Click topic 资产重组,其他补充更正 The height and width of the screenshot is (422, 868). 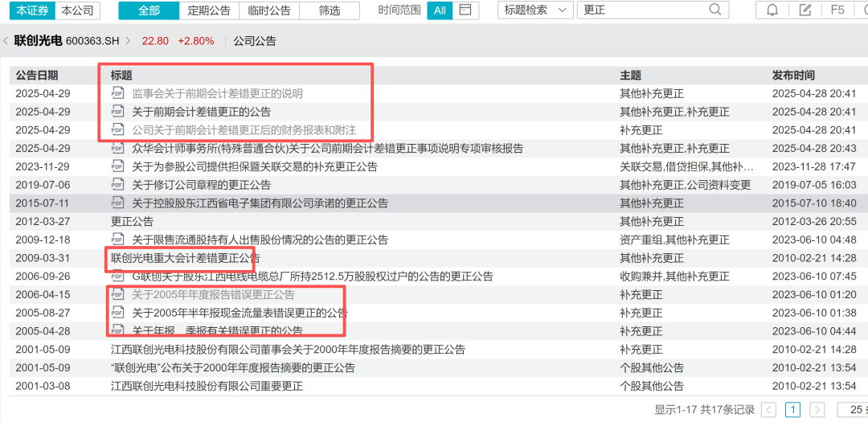pyautogui.click(x=675, y=240)
